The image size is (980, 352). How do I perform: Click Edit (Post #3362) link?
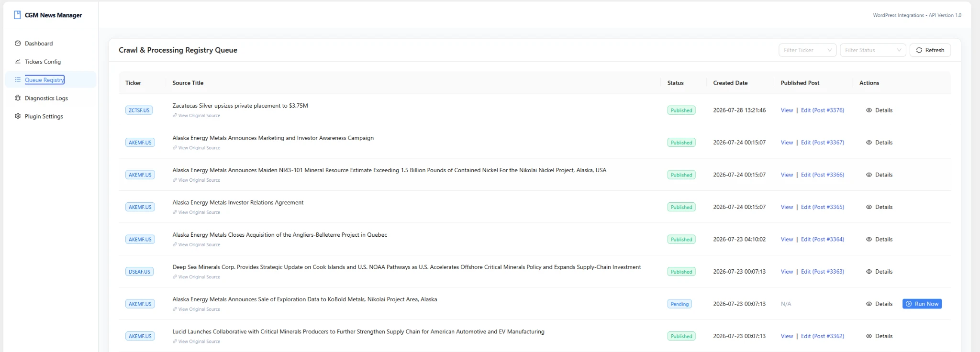click(823, 336)
